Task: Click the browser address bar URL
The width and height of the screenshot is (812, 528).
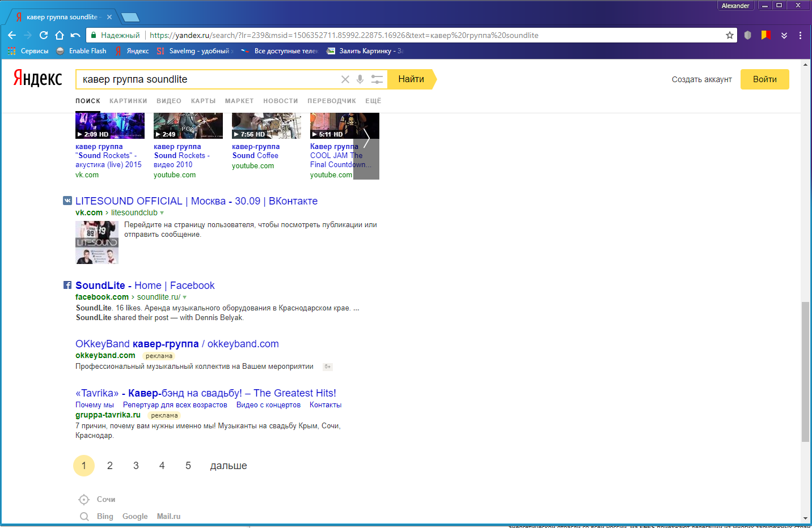Action: coord(344,35)
